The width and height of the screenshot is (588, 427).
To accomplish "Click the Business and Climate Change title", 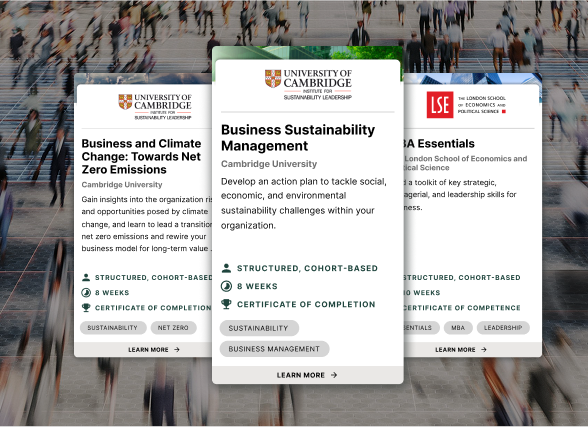I will 141,157.
